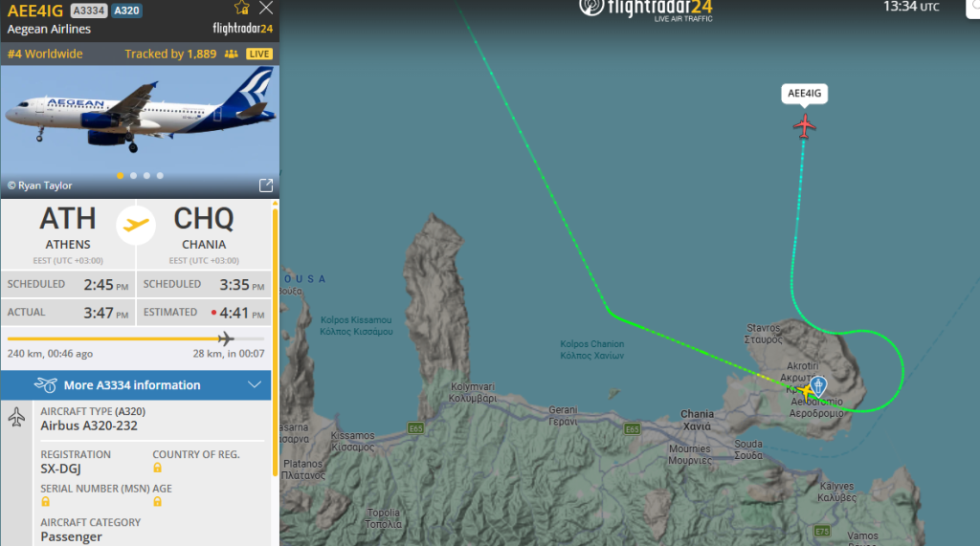980x546 pixels.
Task: Click the A320 aircraft type tag
Action: point(127,11)
